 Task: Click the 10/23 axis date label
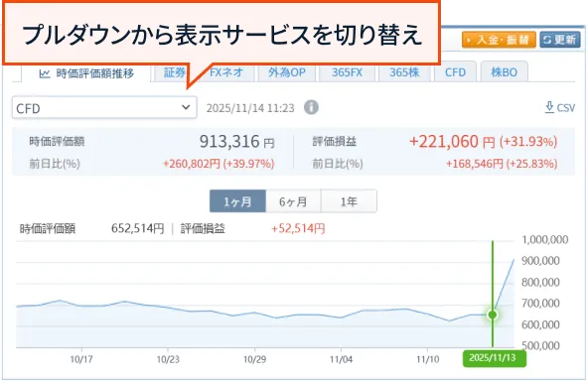point(168,359)
